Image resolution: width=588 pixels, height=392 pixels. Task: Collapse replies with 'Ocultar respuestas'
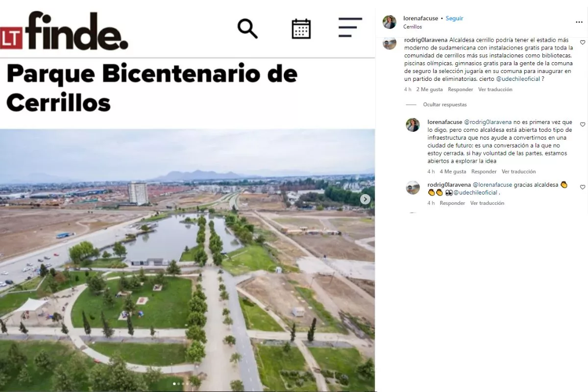coord(445,104)
